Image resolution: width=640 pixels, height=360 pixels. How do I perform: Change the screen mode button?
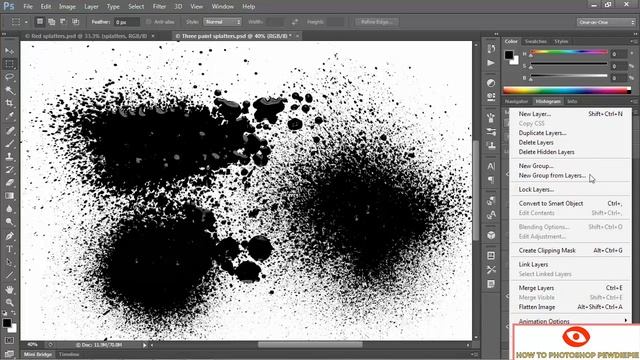(x=9, y=353)
